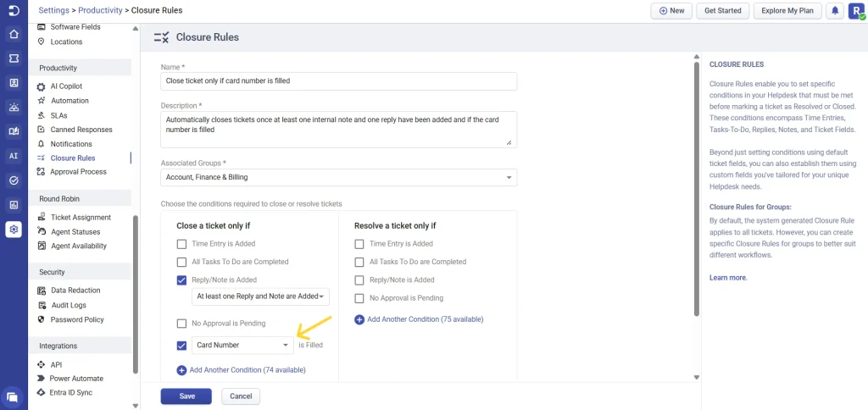Click the Data Redaction icon
The image size is (868, 410).
click(42, 291)
